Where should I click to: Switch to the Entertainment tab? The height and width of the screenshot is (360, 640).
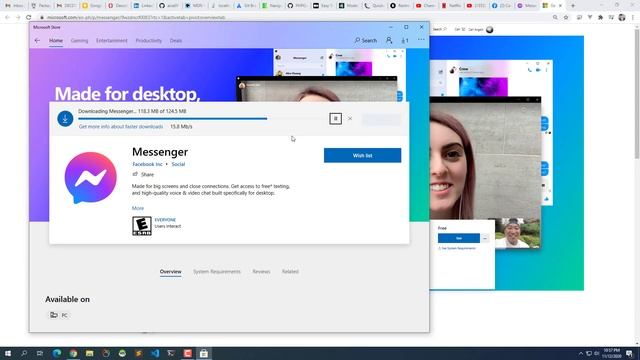(x=111, y=40)
